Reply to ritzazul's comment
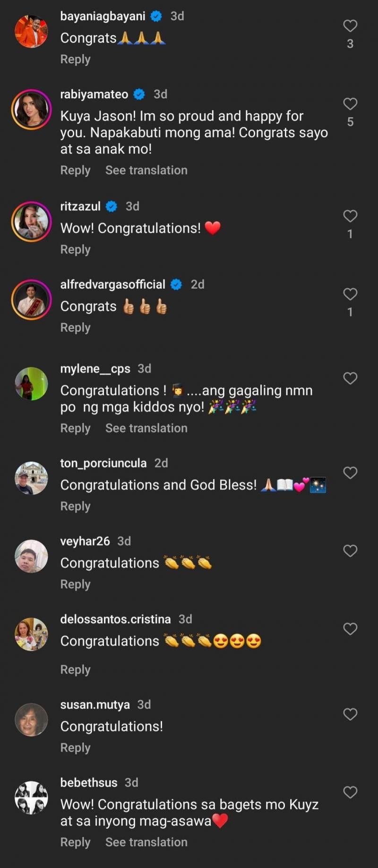The width and height of the screenshot is (378, 868). pyautogui.click(x=75, y=249)
